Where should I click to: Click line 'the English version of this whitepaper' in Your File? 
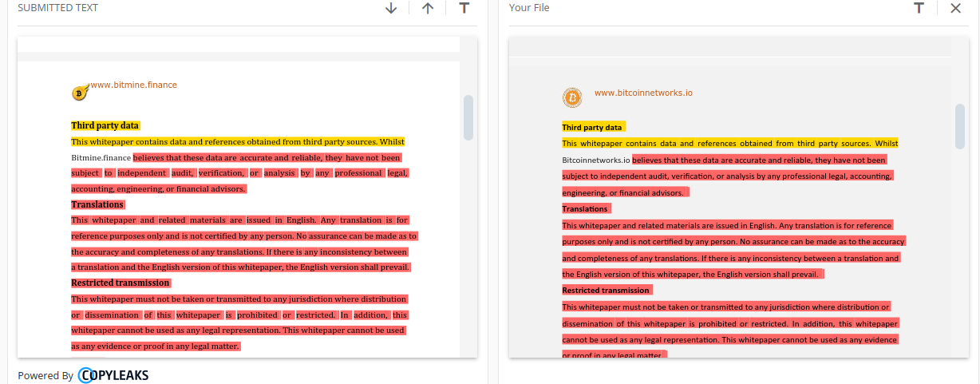pos(693,274)
